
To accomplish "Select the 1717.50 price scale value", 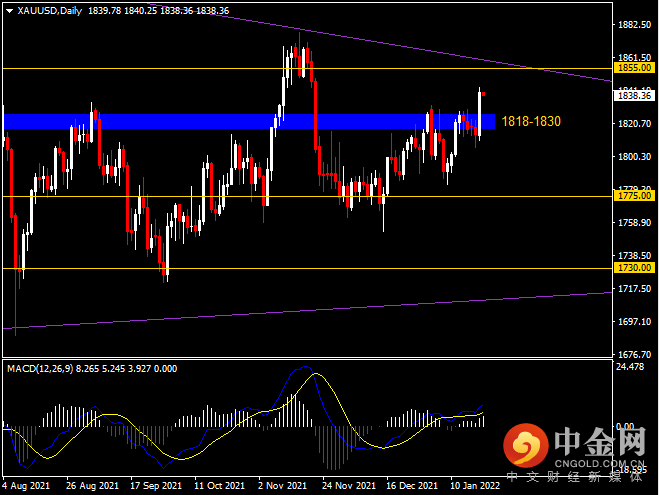I will point(634,289).
